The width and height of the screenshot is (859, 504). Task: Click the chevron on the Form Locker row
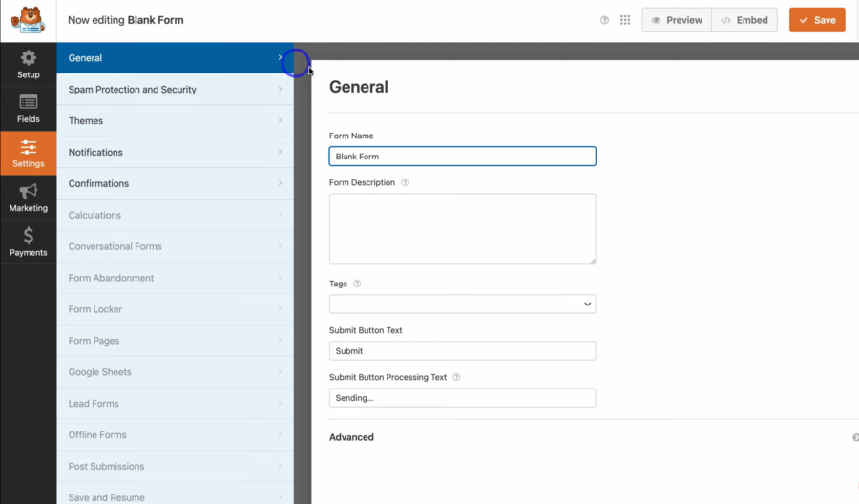280,309
